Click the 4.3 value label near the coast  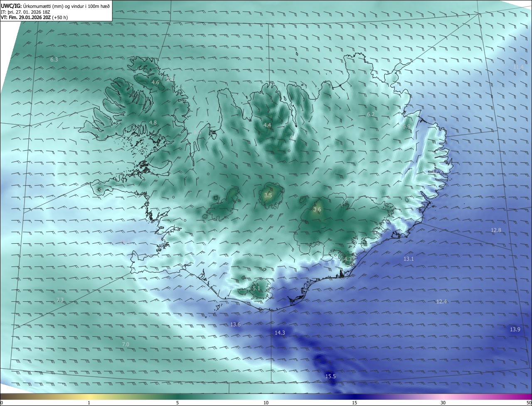click(348, 259)
